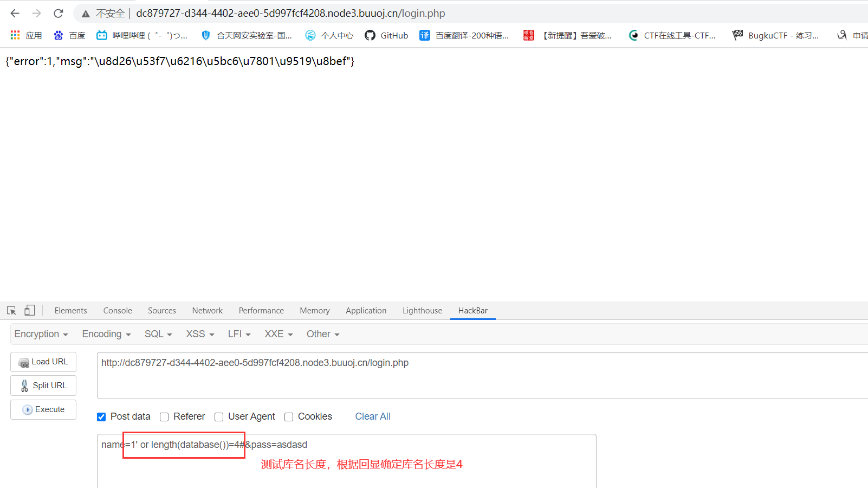Open the 百度翻译 bookmark
Image resolution: width=868 pixels, height=488 pixels.
coord(464,35)
